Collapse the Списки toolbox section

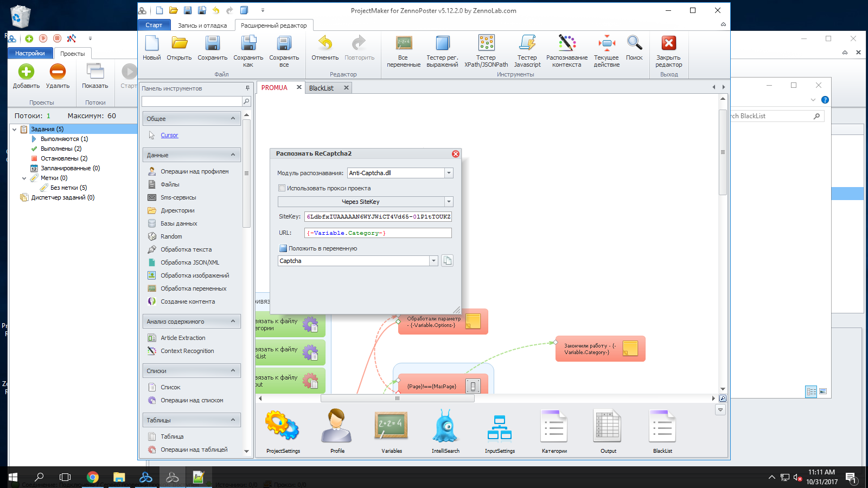[x=233, y=370]
